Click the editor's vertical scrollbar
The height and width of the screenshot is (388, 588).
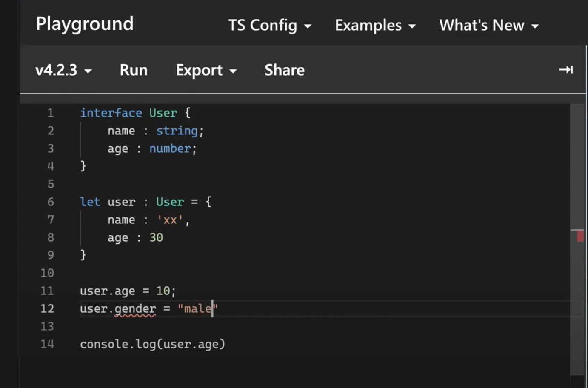coord(577,240)
